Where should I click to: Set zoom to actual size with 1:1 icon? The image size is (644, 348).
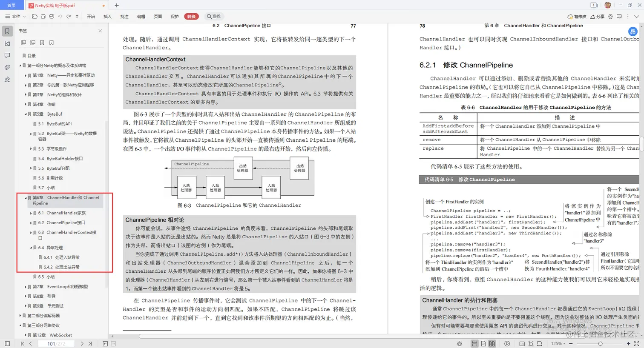pyautogui.click(x=522, y=344)
